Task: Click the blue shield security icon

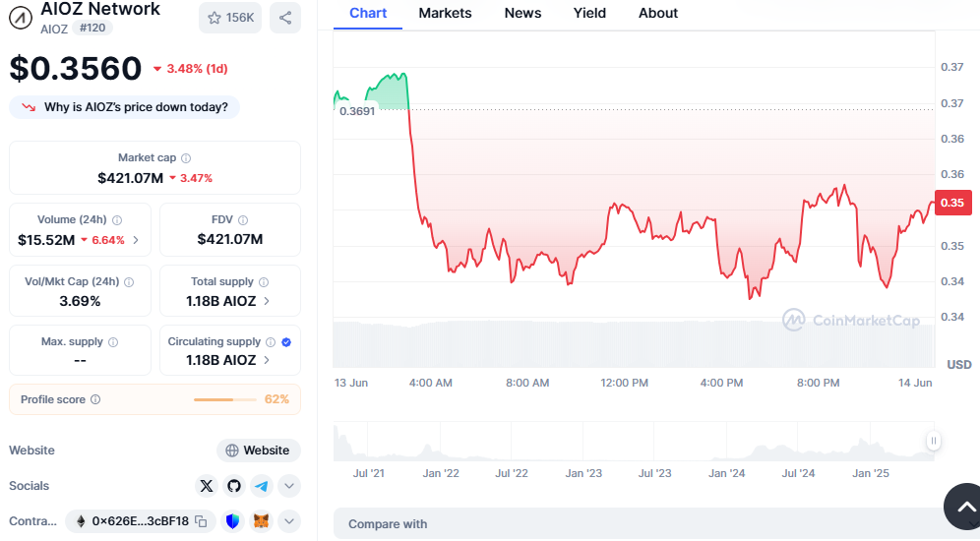Action: point(233,521)
